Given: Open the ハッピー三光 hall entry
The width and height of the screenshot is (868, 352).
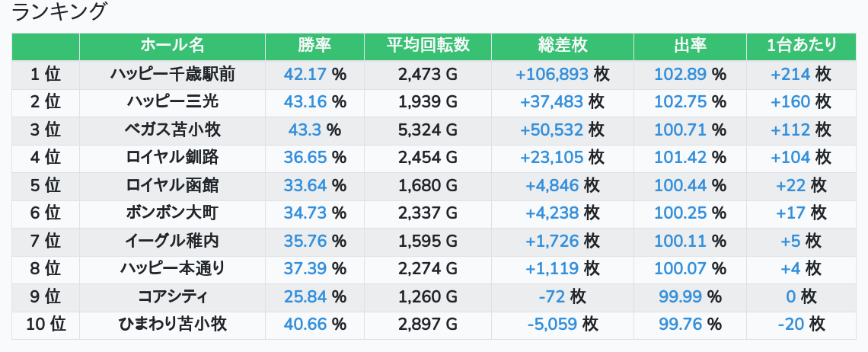Looking at the screenshot, I should [172, 102].
